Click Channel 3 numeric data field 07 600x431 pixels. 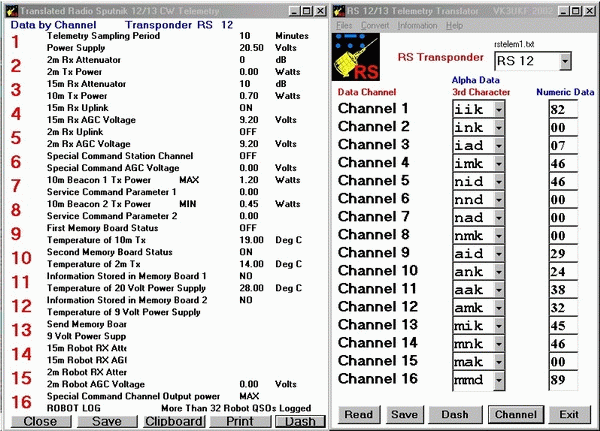[563, 145]
